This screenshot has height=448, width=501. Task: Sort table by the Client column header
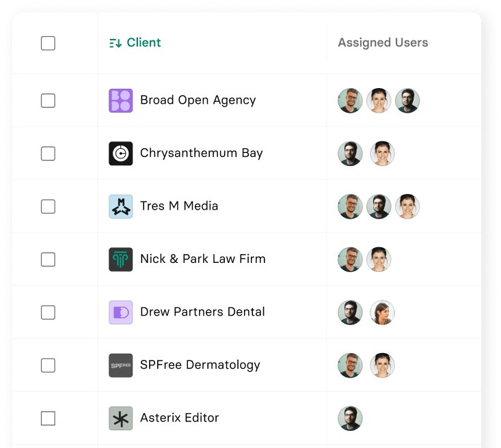(x=144, y=43)
